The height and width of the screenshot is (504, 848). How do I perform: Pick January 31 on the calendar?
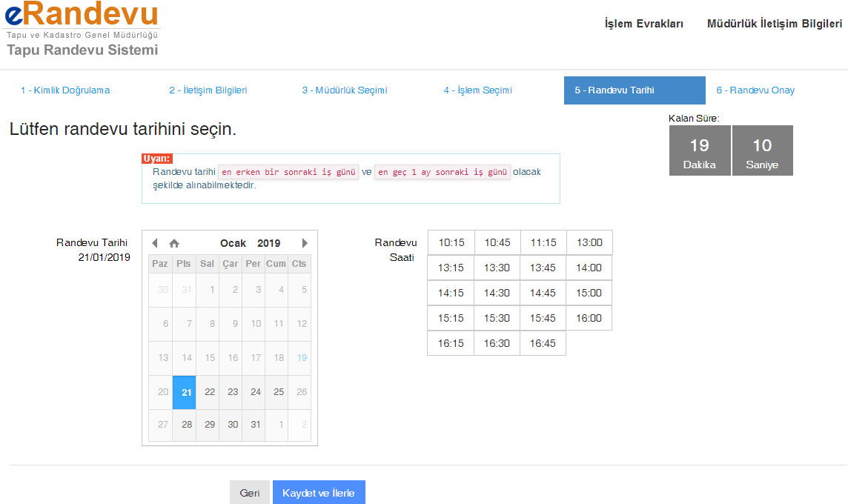click(x=255, y=425)
